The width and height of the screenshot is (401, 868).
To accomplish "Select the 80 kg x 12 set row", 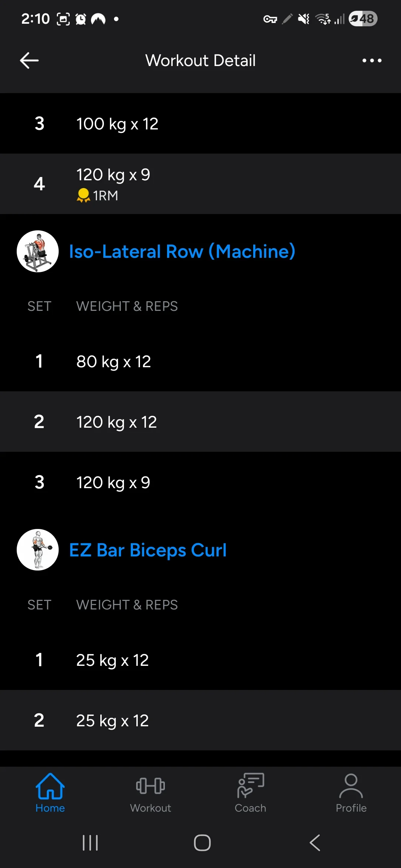I will [x=200, y=361].
